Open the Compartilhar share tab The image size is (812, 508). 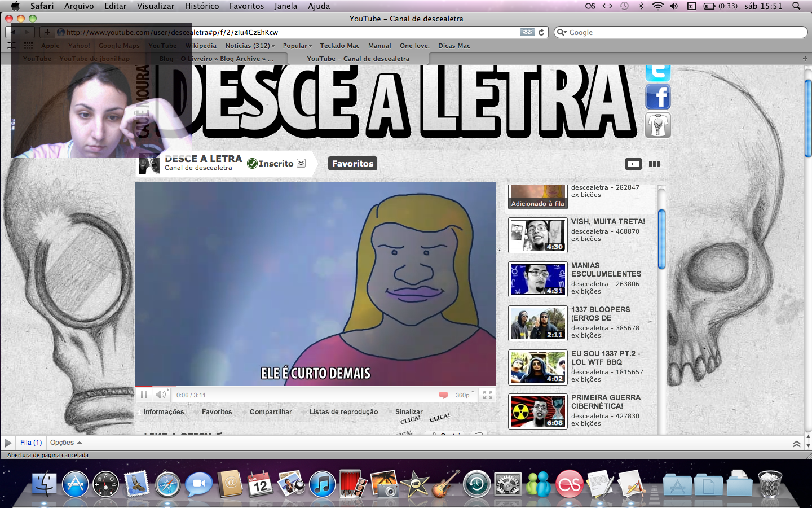tap(271, 412)
